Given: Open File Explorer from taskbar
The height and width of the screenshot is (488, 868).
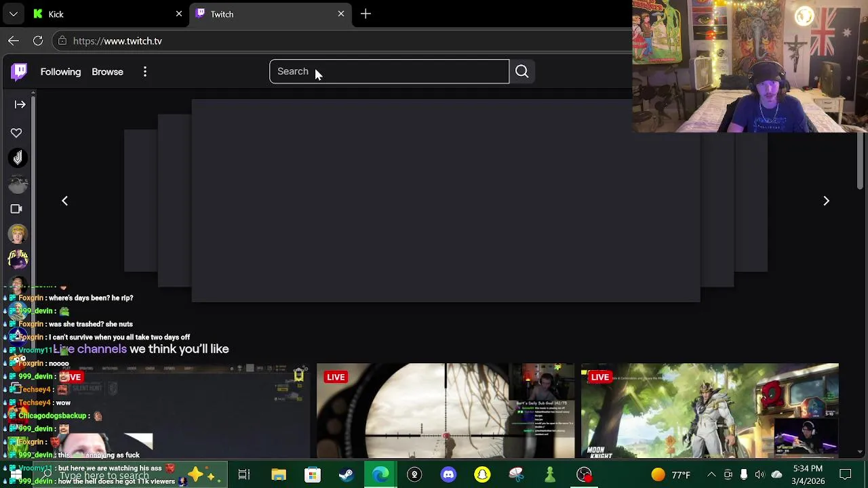Looking at the screenshot, I should coord(279,474).
